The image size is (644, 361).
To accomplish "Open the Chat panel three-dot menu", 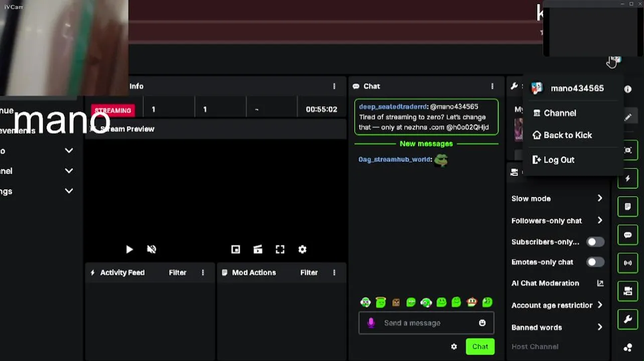I will click(x=492, y=86).
